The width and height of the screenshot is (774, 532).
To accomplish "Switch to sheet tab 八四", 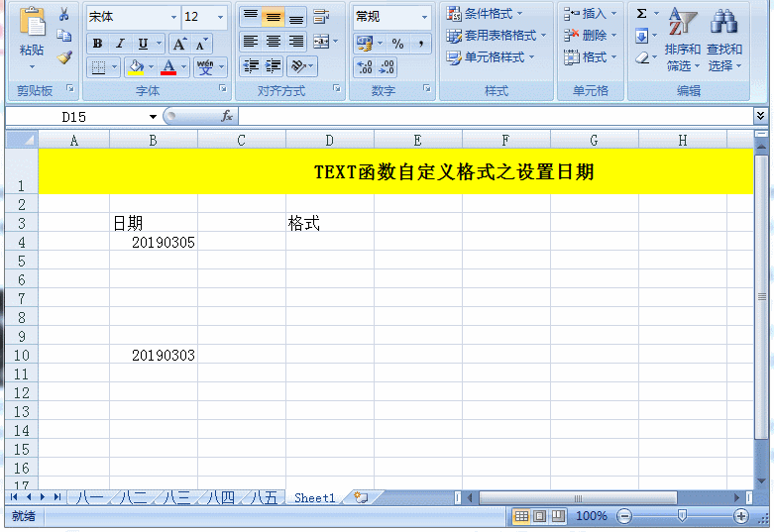I will point(220,497).
